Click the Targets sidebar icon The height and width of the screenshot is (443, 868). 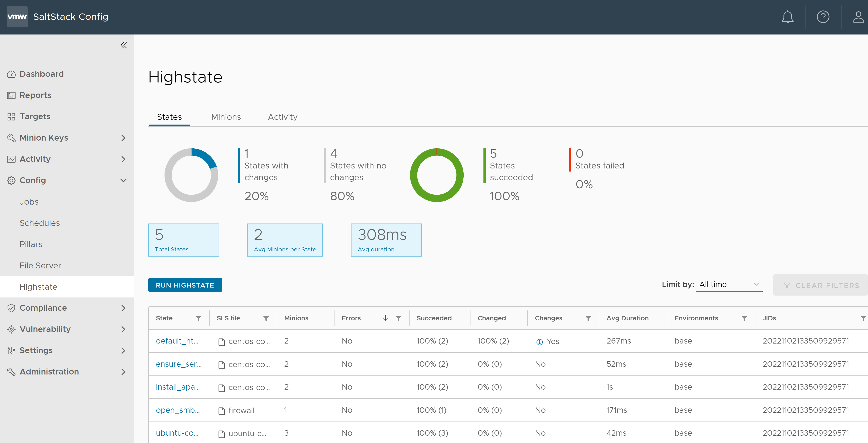pyautogui.click(x=11, y=116)
